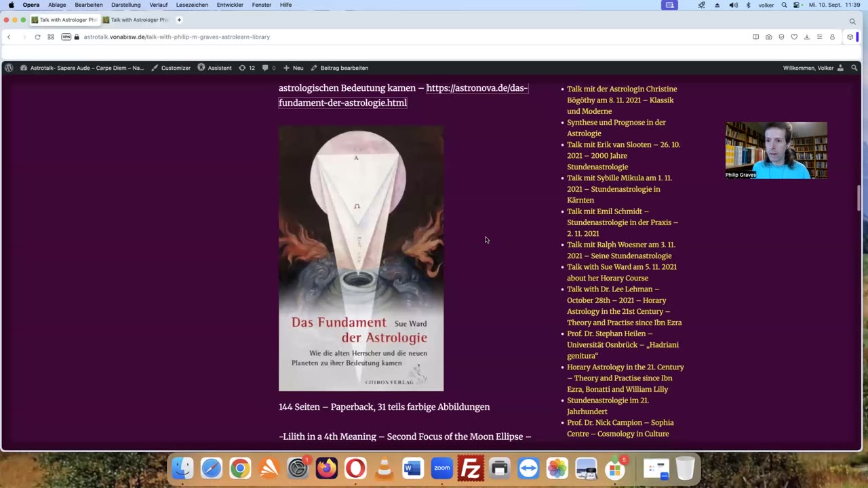Open the Lesezeichen menu
The image size is (868, 488).
pyautogui.click(x=192, y=5)
